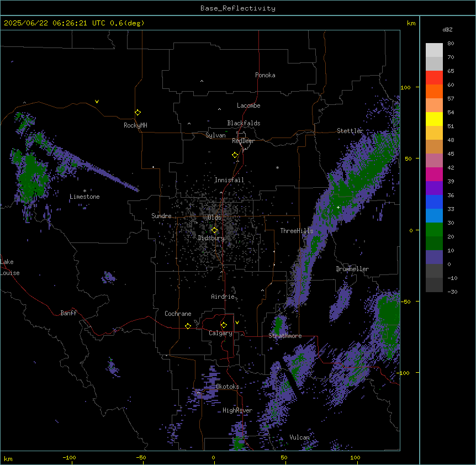Click the km unit label at top right
The width and height of the screenshot is (476, 465).
point(411,23)
